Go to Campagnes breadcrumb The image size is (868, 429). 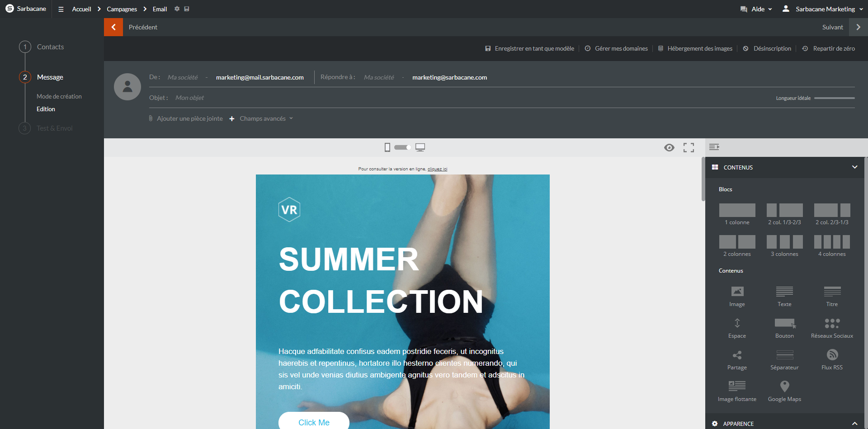pos(122,9)
